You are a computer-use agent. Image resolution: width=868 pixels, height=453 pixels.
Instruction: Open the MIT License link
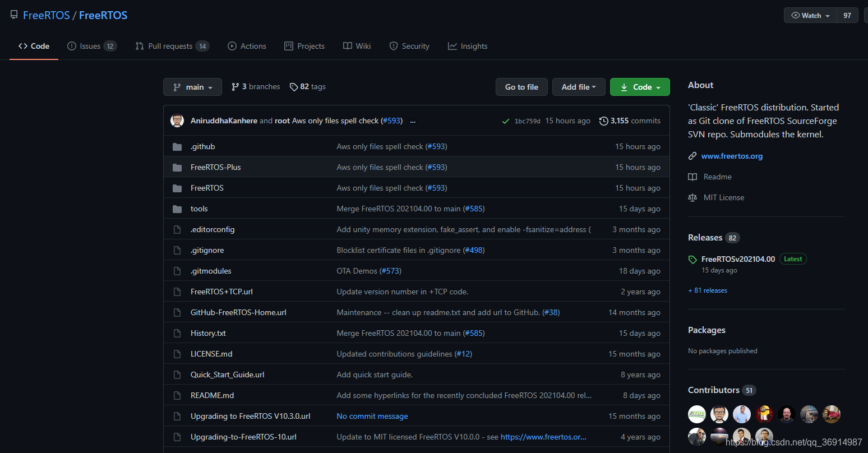(724, 198)
